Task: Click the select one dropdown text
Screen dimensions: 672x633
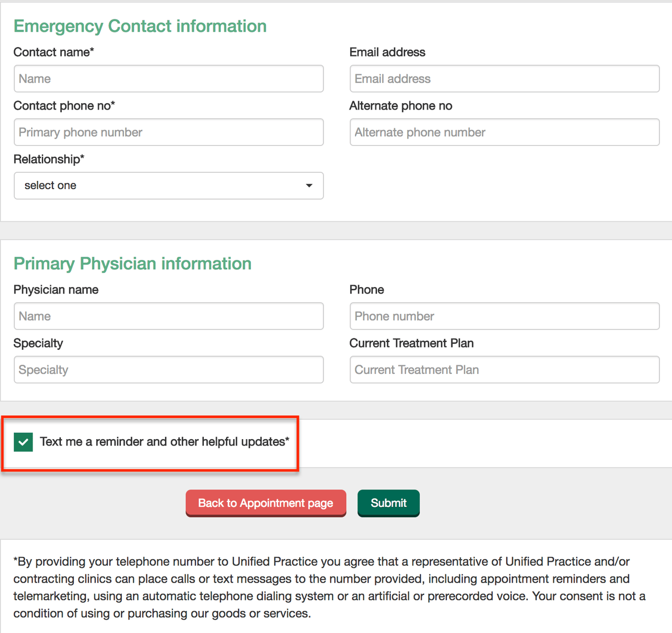Action: [x=50, y=186]
